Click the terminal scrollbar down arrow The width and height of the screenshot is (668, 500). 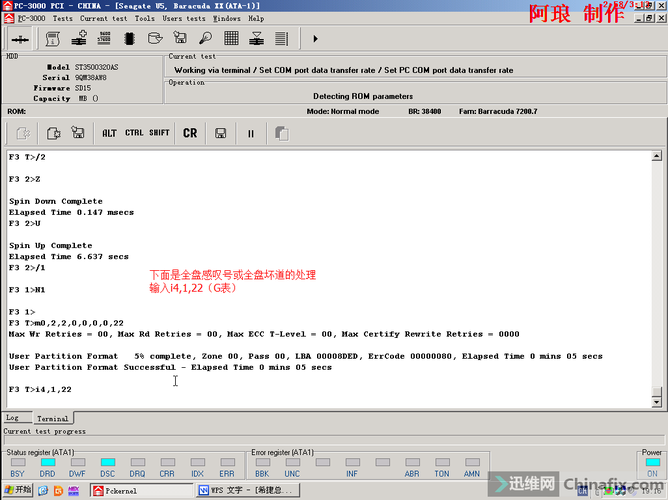[x=656, y=402]
